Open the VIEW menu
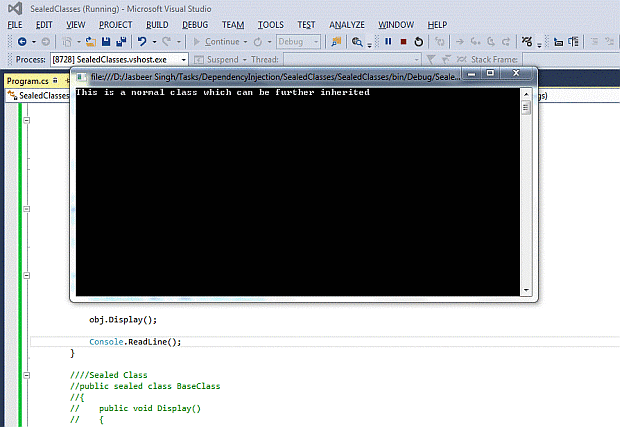 (76, 25)
